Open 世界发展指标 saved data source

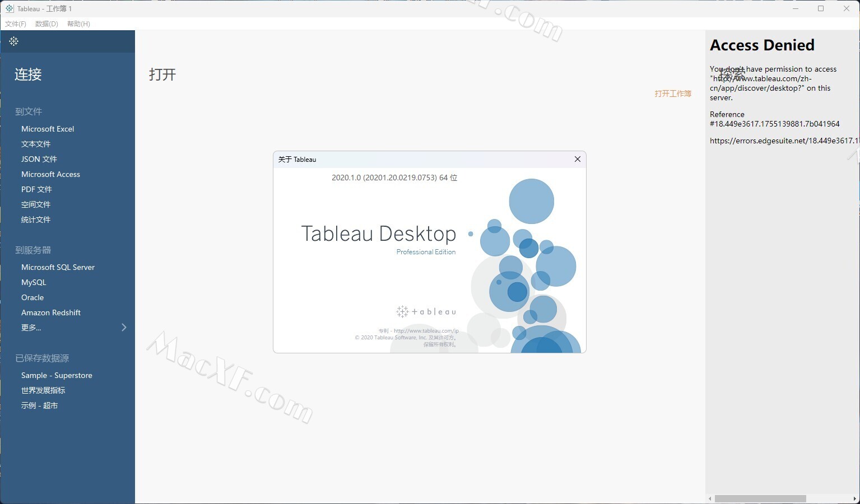click(43, 390)
